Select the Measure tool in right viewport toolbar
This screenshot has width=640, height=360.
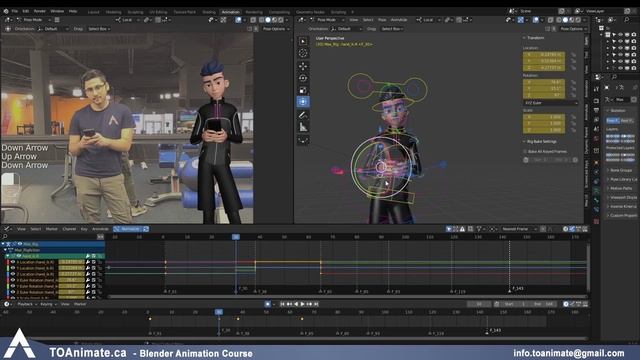click(x=303, y=127)
